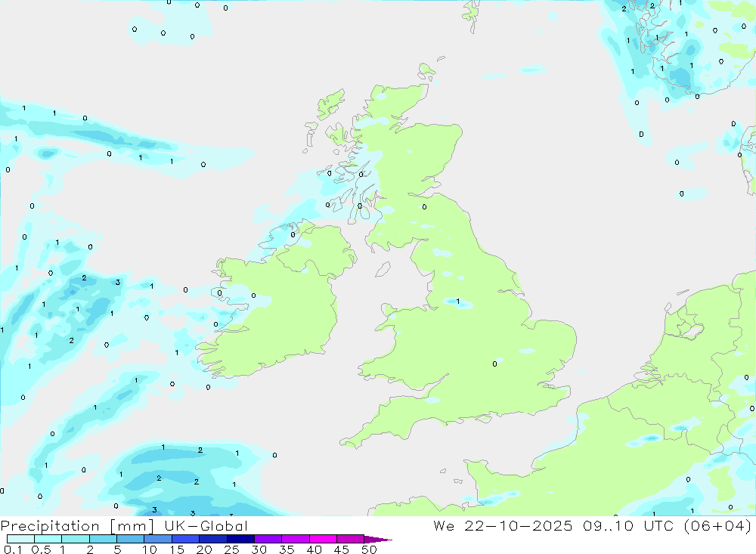The image size is (756, 554).
Task: Click the 0.5–1 mm legend color swatch
Action: point(48,539)
